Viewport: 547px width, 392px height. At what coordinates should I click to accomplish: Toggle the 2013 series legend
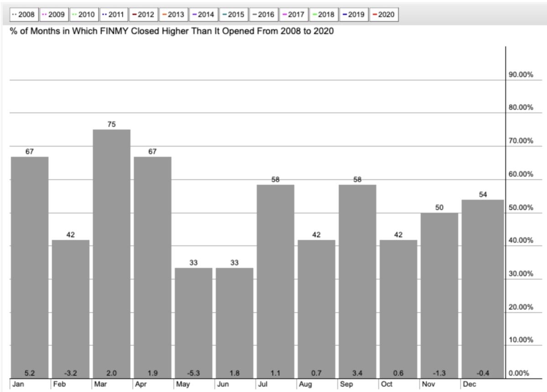coord(174,15)
